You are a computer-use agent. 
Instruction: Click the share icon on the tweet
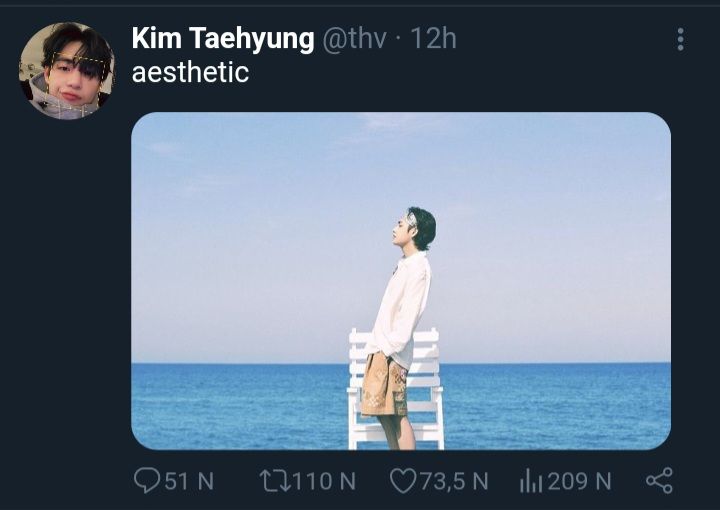pyautogui.click(x=659, y=481)
